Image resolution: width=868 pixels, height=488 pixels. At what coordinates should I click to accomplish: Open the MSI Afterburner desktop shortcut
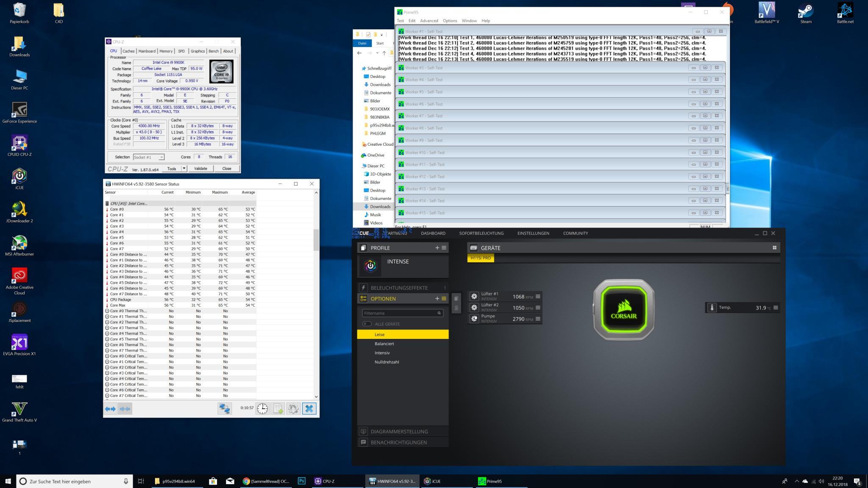19,246
